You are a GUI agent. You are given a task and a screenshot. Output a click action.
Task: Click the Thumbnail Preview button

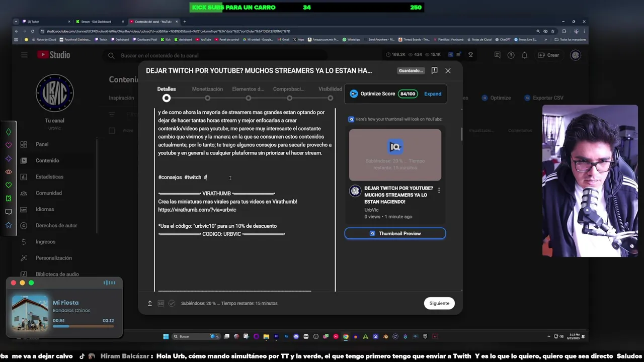(395, 233)
